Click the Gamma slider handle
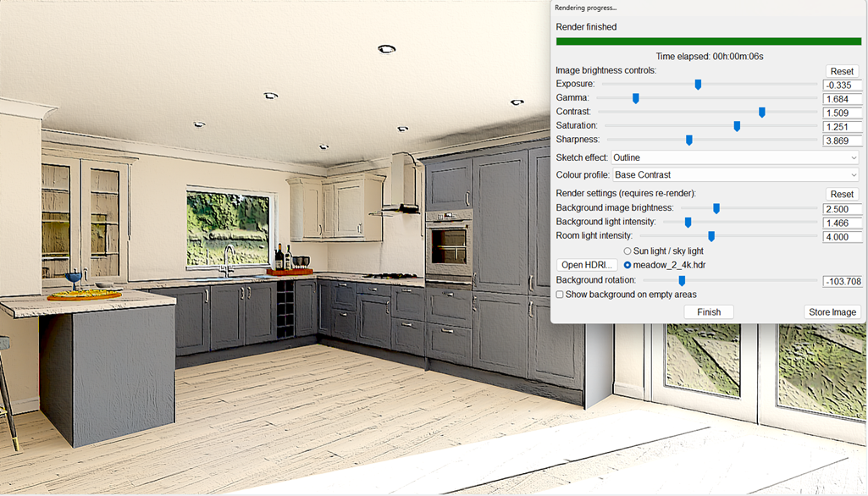Viewport: 868px width, 496px height. pyautogui.click(x=635, y=98)
